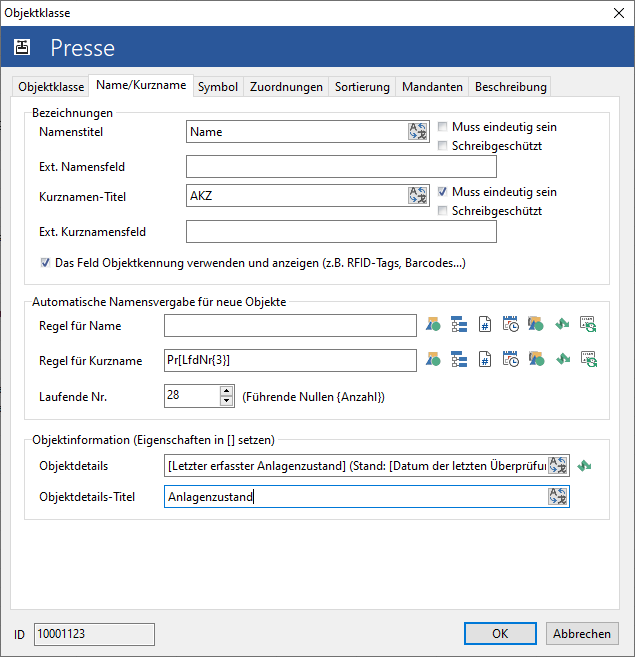Click the green arrows icon beside Objektdetails
The width and height of the screenshot is (635, 657).
pos(584,466)
